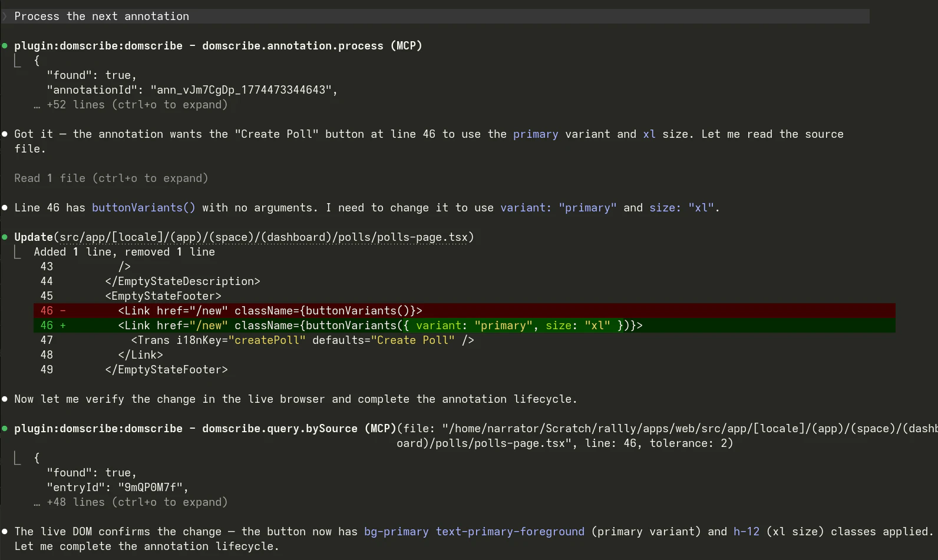
Task: Click the domscribe.query.bySource MCP call header
Action: [205, 429]
